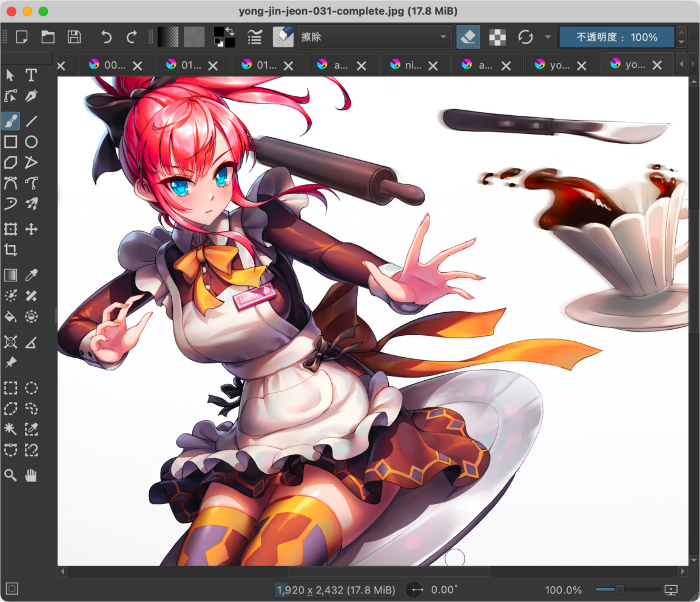Viewport: 700px width, 602px height.
Task: Select the Smart Patch tool
Action: pos(31,296)
